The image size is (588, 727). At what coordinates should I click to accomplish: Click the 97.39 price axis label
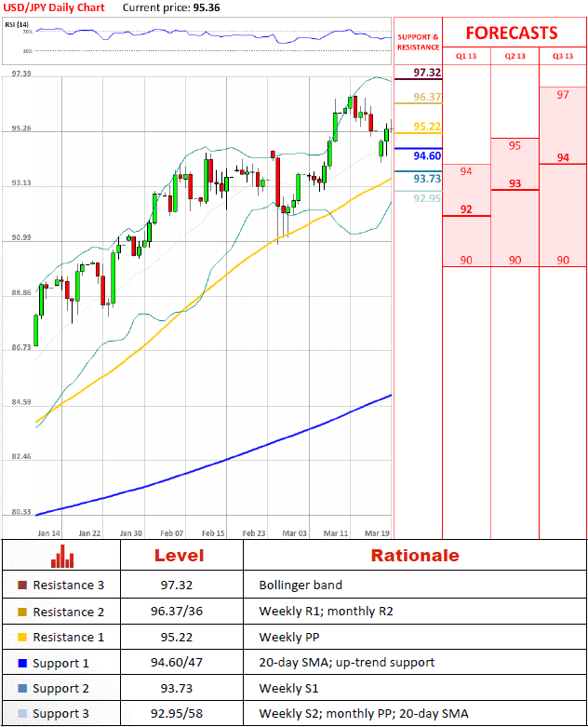(21, 74)
